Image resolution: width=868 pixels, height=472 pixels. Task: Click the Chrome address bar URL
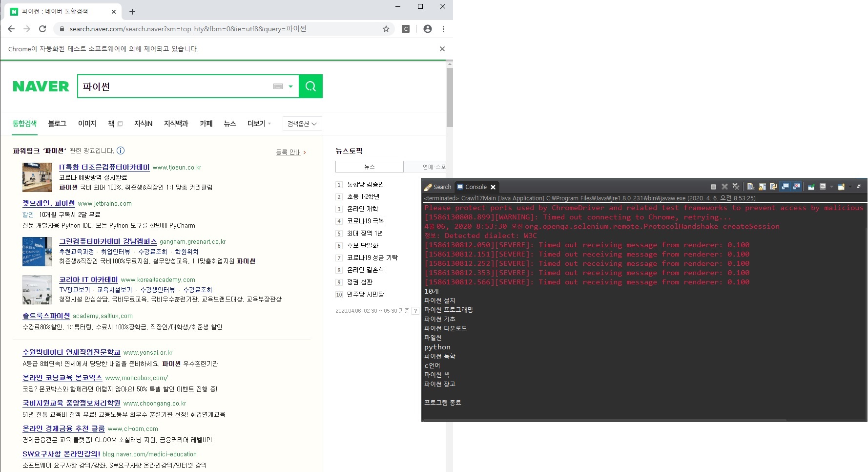(188, 29)
